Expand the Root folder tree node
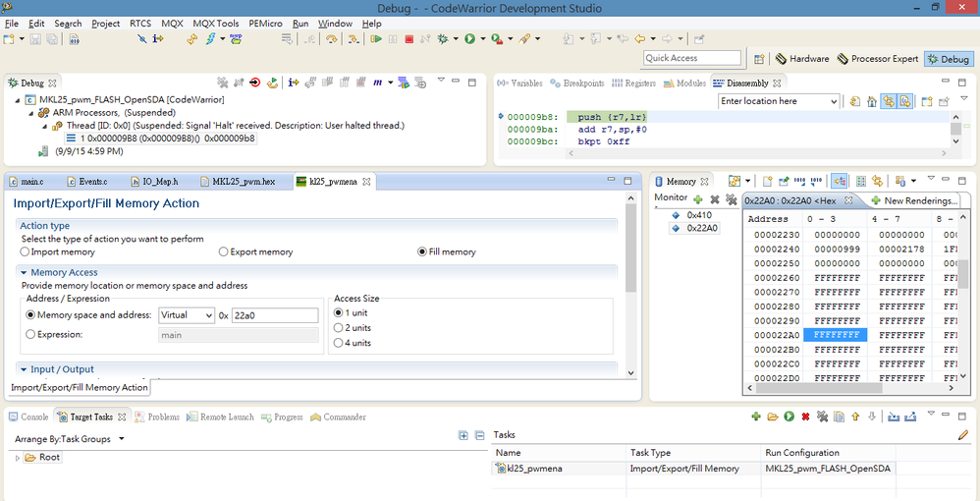Viewport: 980px width, 501px height. 17,458
